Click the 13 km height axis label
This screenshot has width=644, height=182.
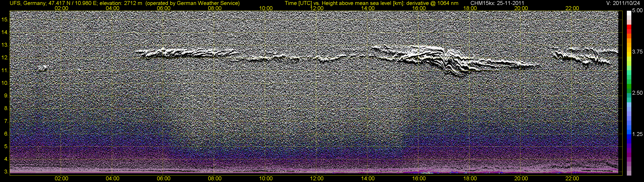click(5, 45)
